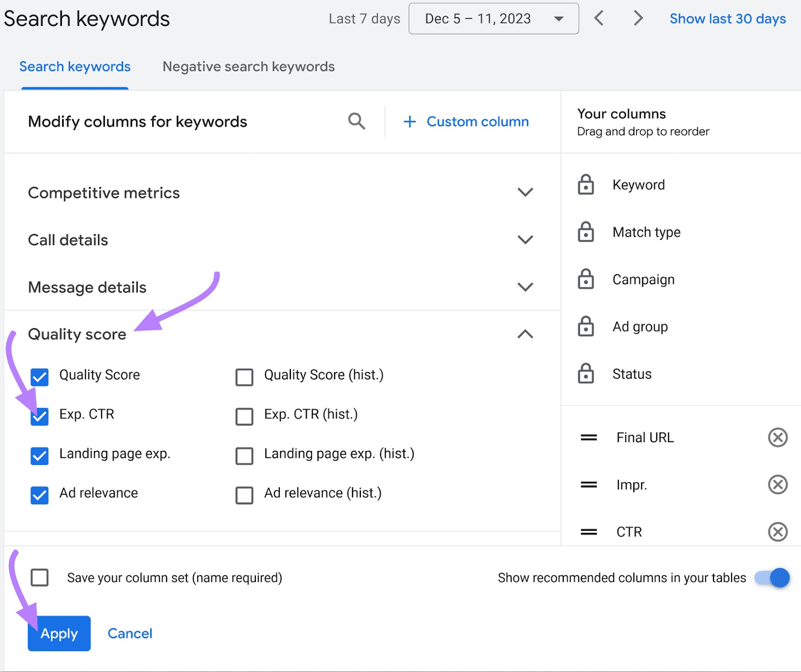Add a Custom column
The image size is (801, 672).
point(466,122)
